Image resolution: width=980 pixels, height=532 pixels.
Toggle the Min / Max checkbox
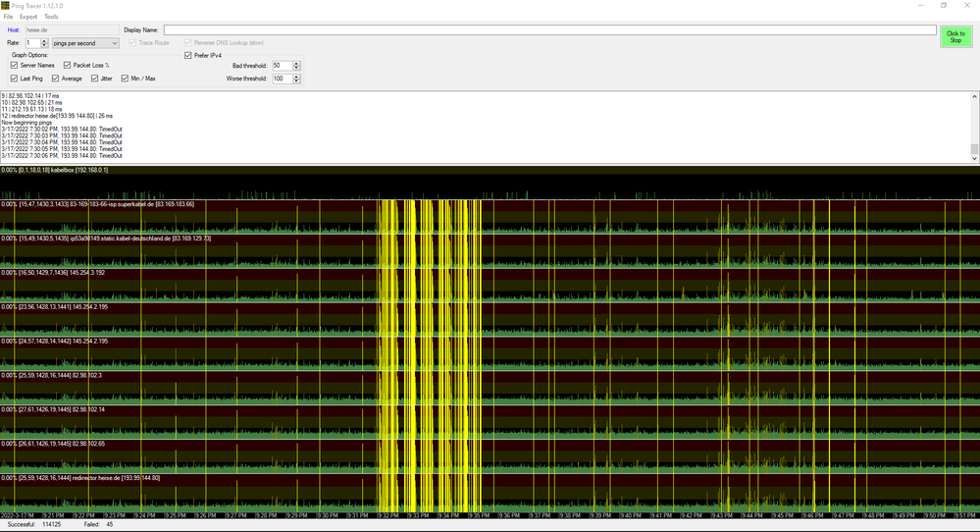[138, 79]
